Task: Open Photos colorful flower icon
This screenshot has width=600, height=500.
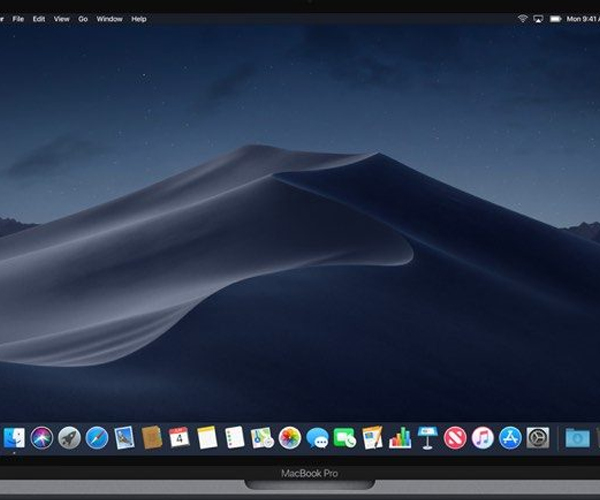Action: coord(290,437)
